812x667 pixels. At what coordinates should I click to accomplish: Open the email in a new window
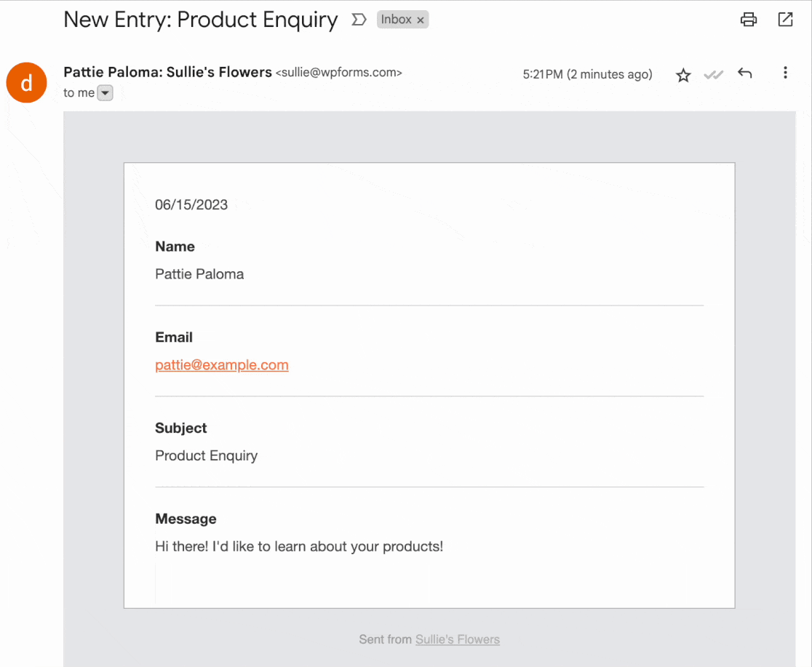[785, 20]
